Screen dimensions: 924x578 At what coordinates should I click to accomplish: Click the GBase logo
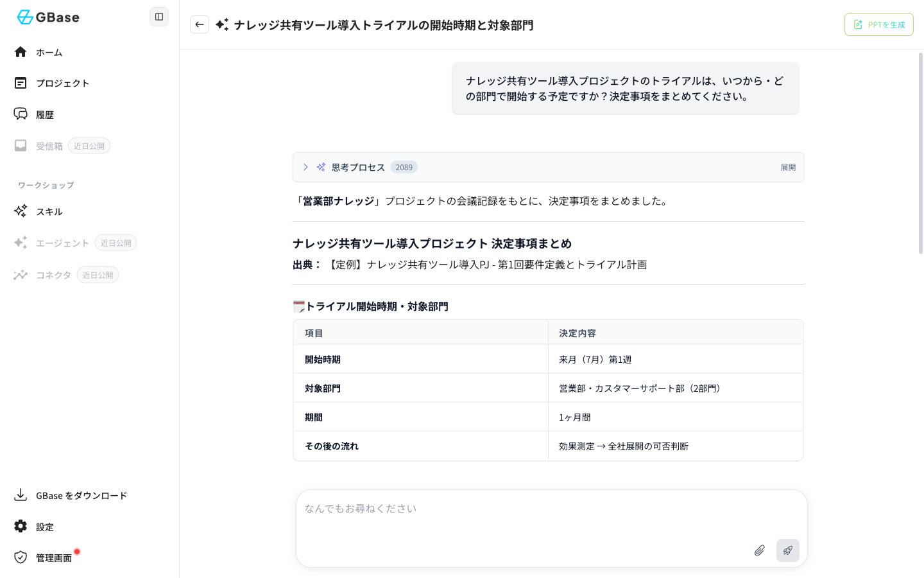[48, 17]
